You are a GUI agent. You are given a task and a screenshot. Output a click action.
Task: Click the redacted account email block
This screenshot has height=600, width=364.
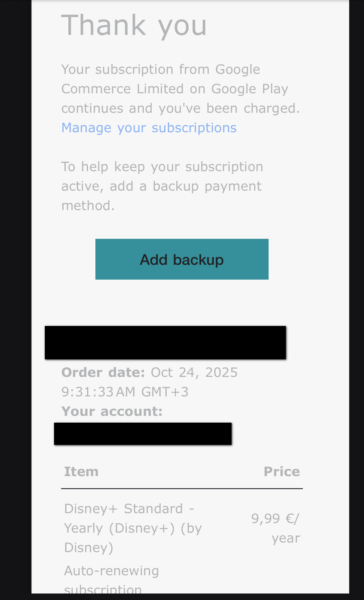click(x=143, y=434)
